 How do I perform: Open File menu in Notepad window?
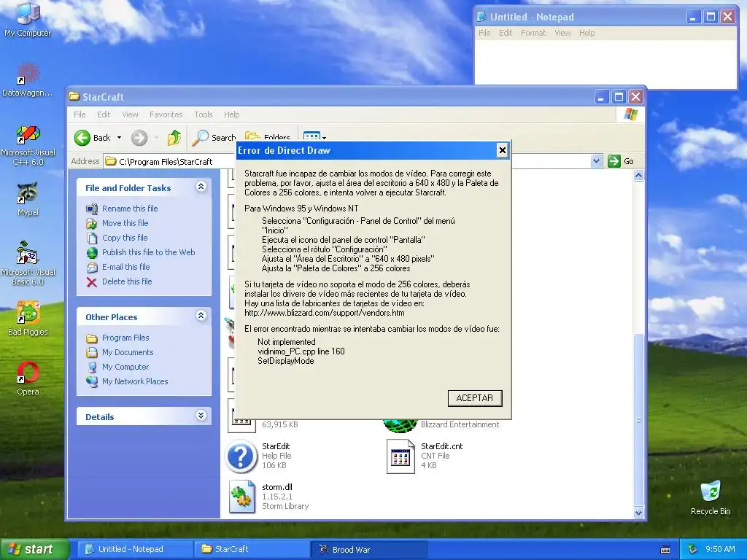tap(484, 33)
